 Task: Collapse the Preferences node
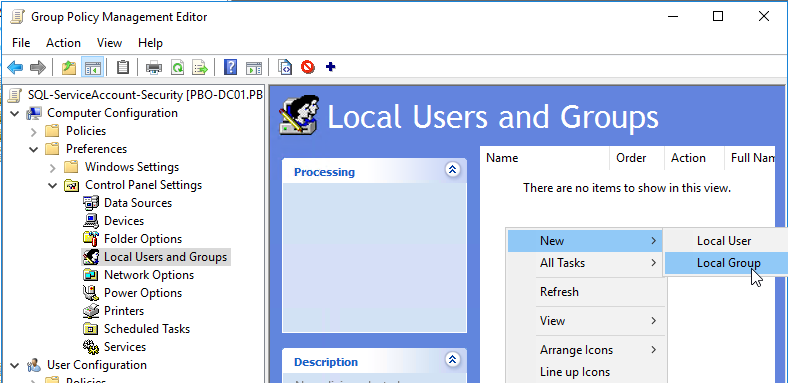(x=34, y=149)
